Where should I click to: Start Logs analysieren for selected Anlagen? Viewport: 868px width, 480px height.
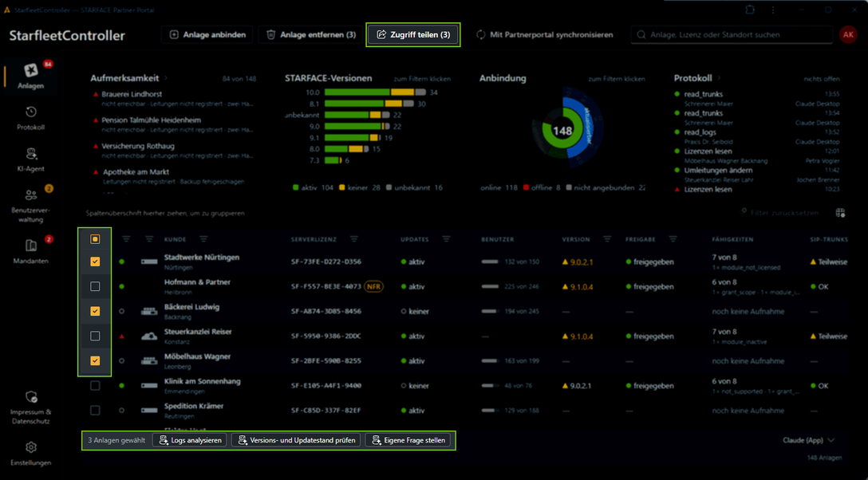pos(190,440)
